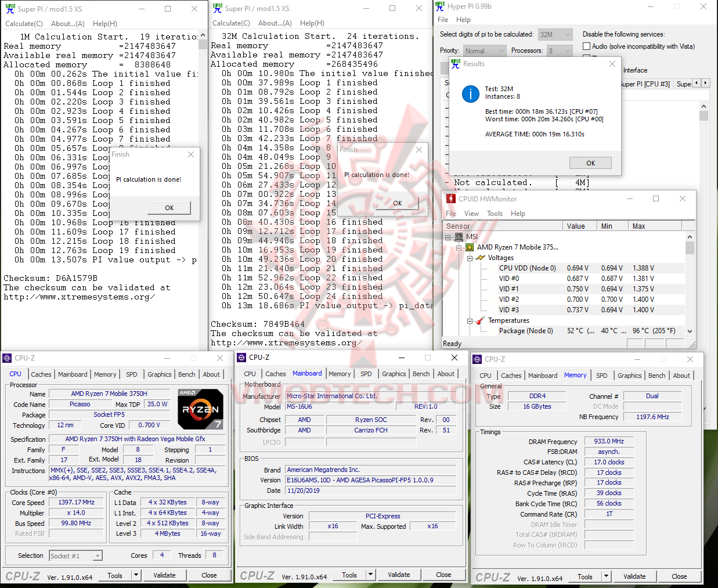Click Close in the CPU-Z Mainboard window
The width and height of the screenshot is (718, 588).
(444, 575)
